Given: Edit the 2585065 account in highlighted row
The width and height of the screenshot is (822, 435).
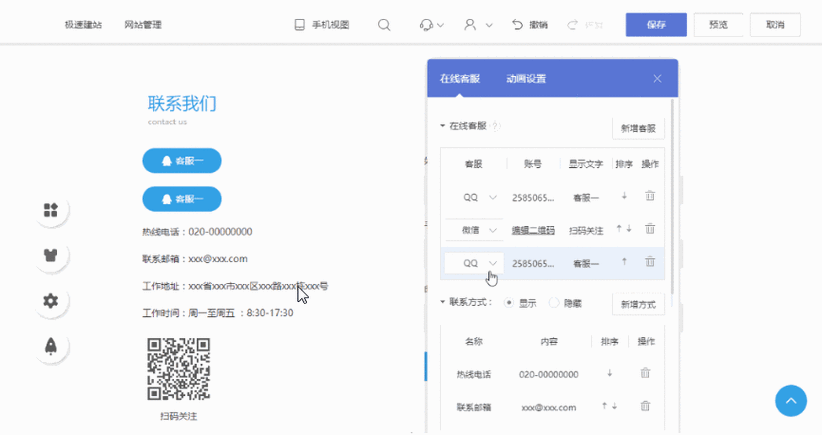Looking at the screenshot, I should (533, 263).
